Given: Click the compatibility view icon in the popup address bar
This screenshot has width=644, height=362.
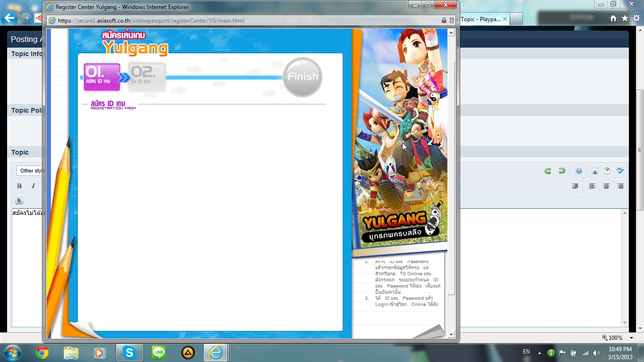Looking at the screenshot, I should (x=452, y=21).
